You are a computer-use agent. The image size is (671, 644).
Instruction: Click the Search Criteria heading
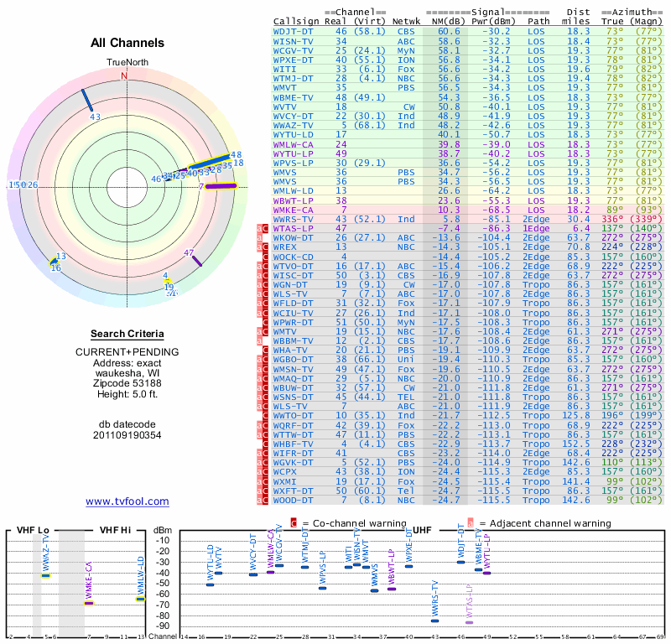pyautogui.click(x=127, y=334)
